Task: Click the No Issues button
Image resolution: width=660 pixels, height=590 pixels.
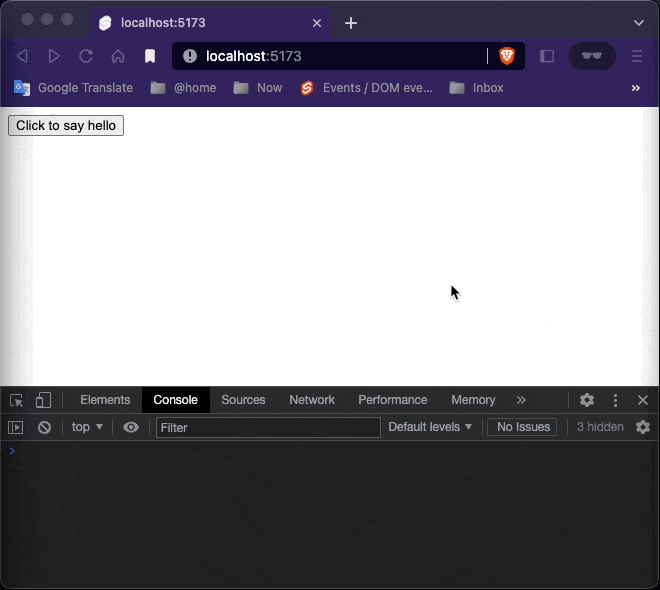Action: click(x=522, y=427)
